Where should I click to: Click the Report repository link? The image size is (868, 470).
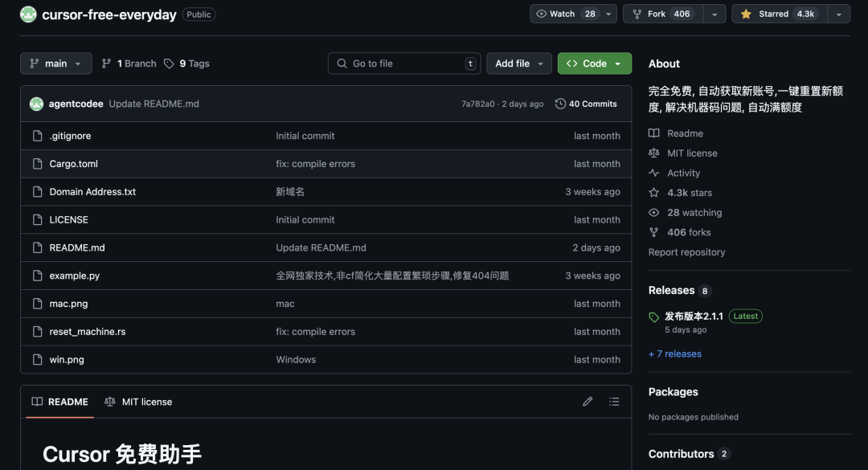[x=687, y=252]
